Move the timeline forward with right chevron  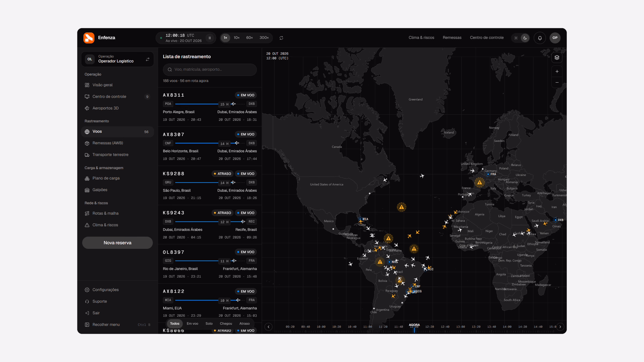(x=560, y=327)
